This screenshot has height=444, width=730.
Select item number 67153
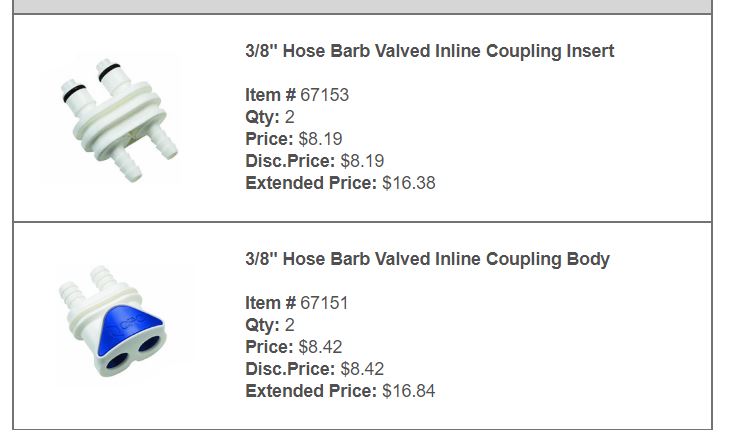coord(324,95)
